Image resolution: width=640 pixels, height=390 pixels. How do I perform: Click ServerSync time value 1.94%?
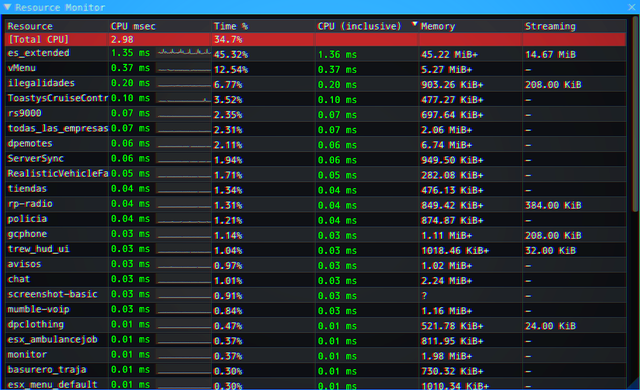click(x=228, y=160)
